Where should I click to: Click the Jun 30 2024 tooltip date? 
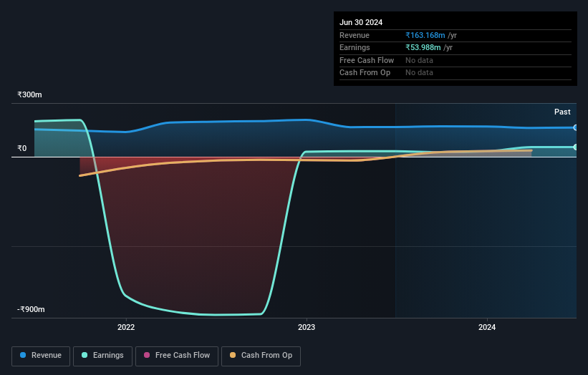[361, 22]
